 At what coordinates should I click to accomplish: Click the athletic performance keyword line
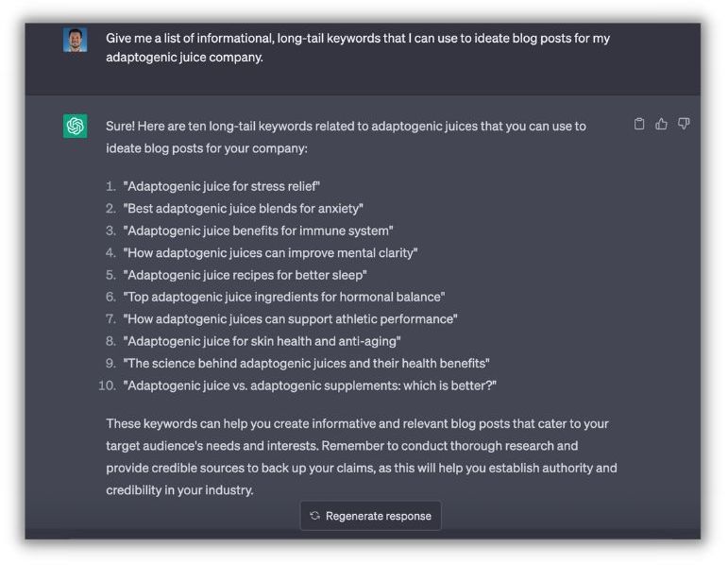click(290, 319)
